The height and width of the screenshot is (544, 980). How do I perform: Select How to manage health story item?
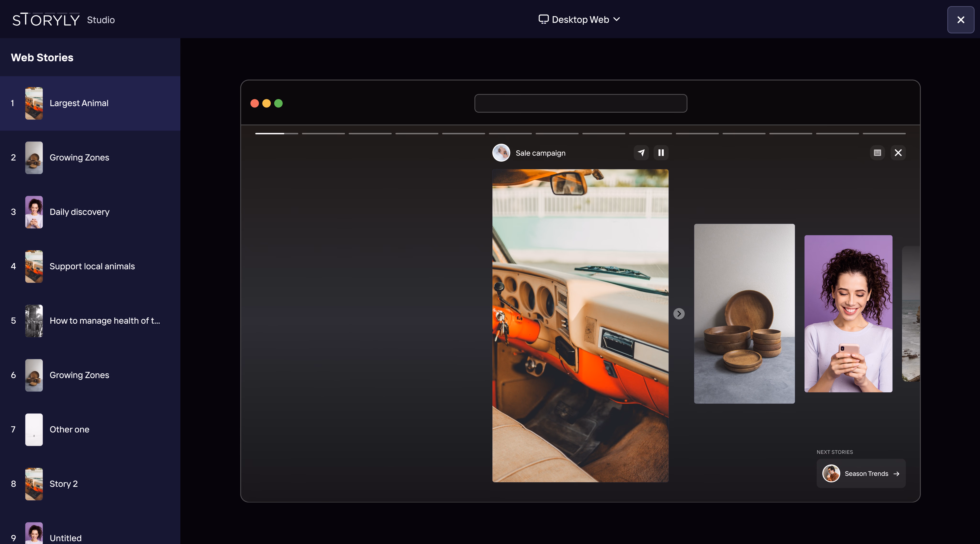(90, 321)
